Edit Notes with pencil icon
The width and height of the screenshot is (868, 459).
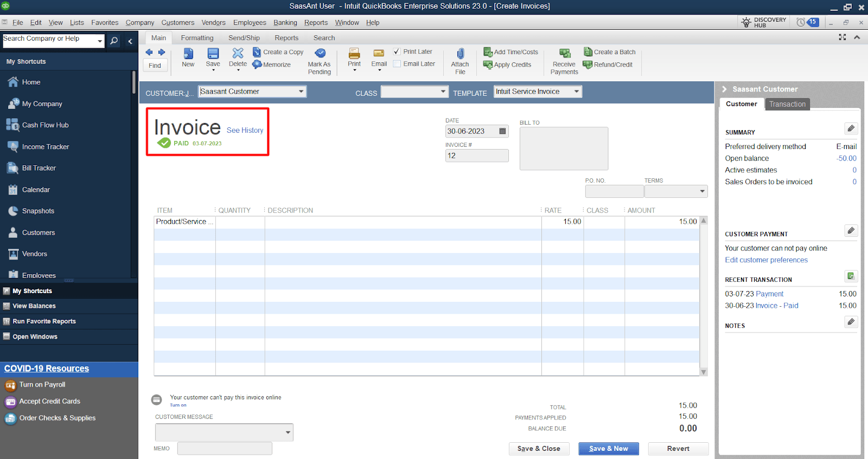[x=851, y=322]
